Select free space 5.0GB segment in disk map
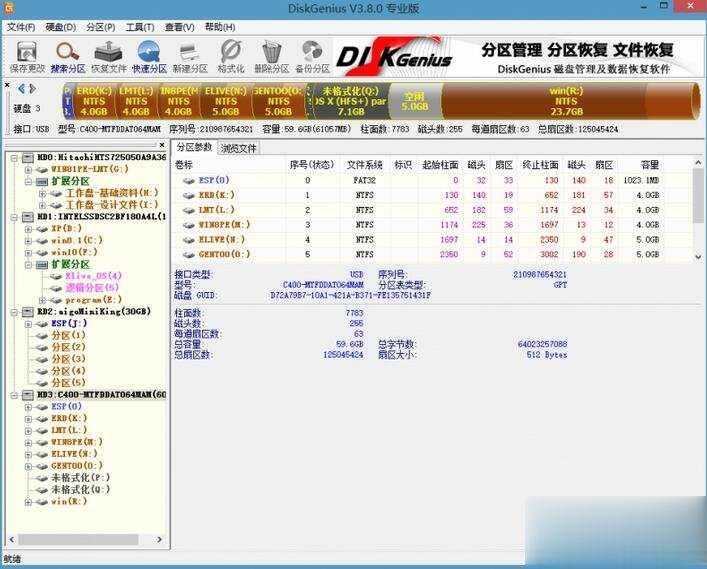The width and height of the screenshot is (707, 569). (x=414, y=101)
